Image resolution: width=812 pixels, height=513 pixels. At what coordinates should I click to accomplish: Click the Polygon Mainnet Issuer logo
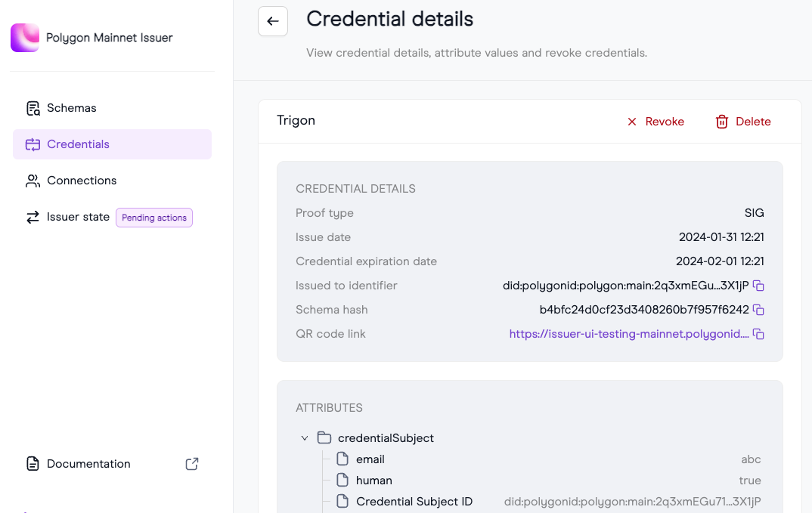point(25,38)
